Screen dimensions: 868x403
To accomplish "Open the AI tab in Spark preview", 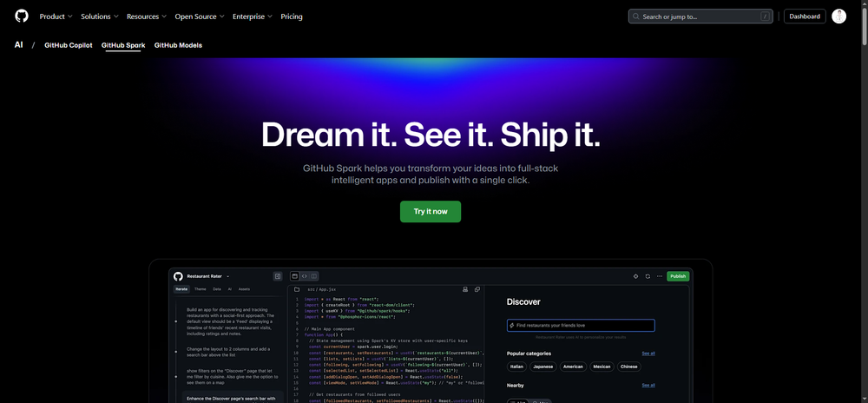I will point(230,289).
